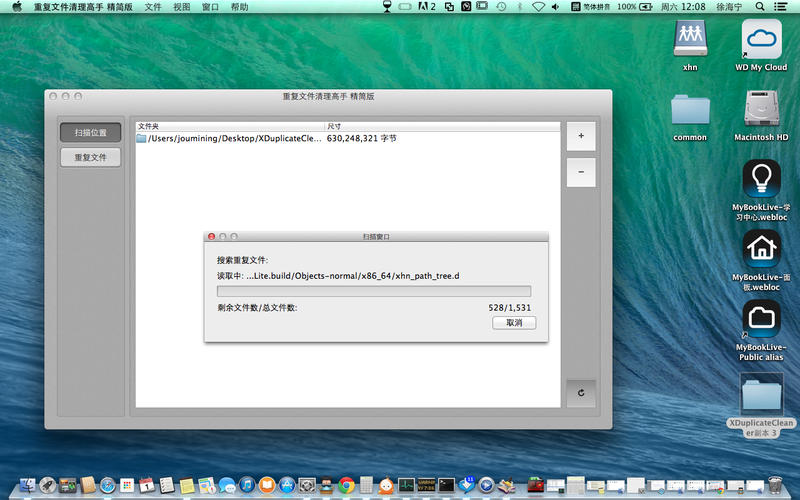Open the 简体拼音 input method menu
This screenshot has width=800, height=500.
tap(590, 7)
